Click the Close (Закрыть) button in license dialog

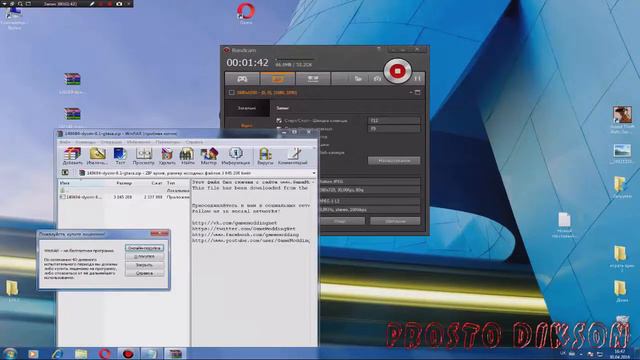[144, 265]
